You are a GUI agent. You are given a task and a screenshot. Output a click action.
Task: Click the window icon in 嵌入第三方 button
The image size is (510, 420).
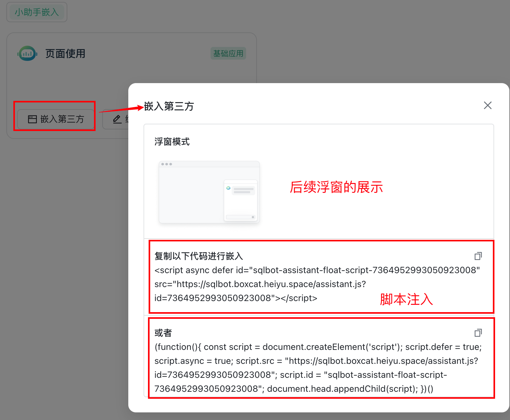tap(32, 119)
